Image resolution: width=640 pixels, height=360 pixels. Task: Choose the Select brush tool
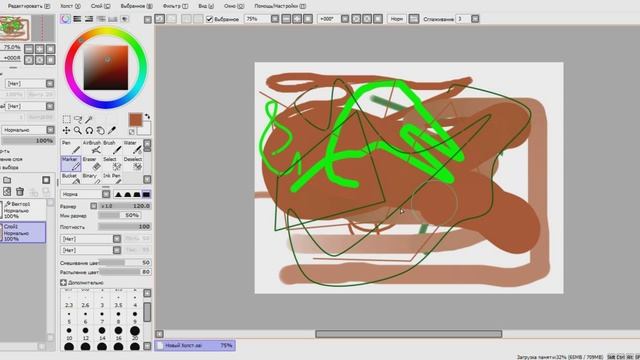[x=112, y=164]
